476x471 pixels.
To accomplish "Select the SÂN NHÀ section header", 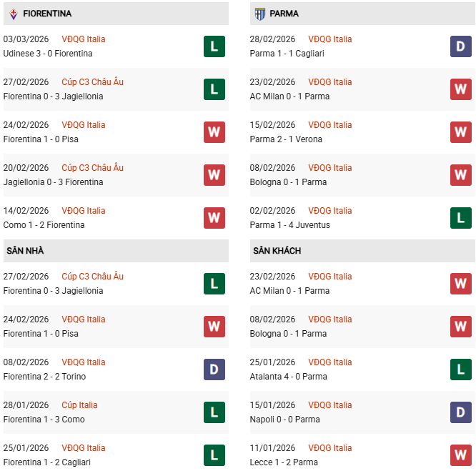I will pyautogui.click(x=25, y=251).
